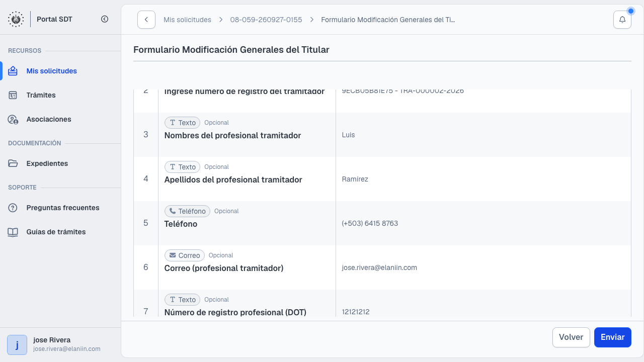This screenshot has height=362, width=644.
Task: Click the label Nombres del profesional tramitador
Action: point(232,136)
